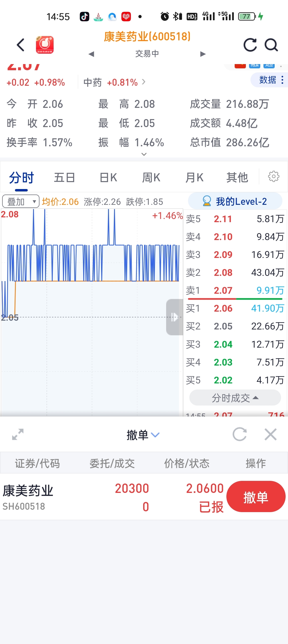Screen dimensions: 288x644
Task: Tap the 委托/成交 column header
Action: pyautogui.click(x=112, y=464)
